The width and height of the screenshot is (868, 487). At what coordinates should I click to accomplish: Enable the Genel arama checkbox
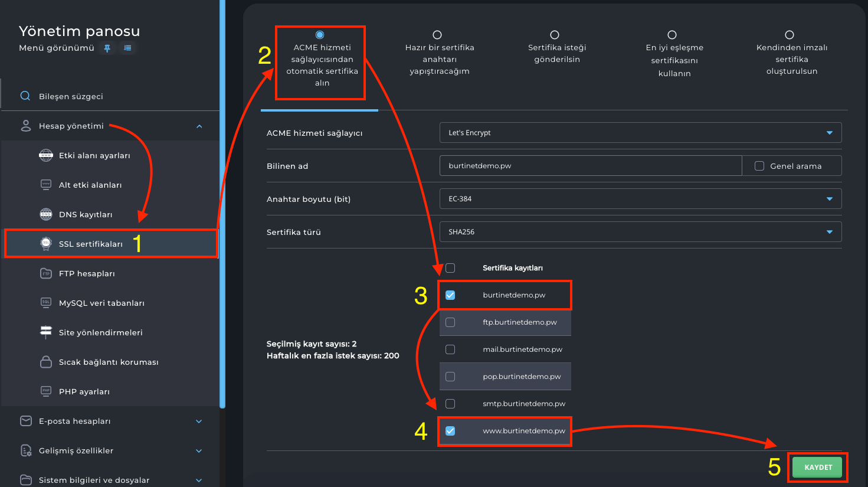pos(759,166)
